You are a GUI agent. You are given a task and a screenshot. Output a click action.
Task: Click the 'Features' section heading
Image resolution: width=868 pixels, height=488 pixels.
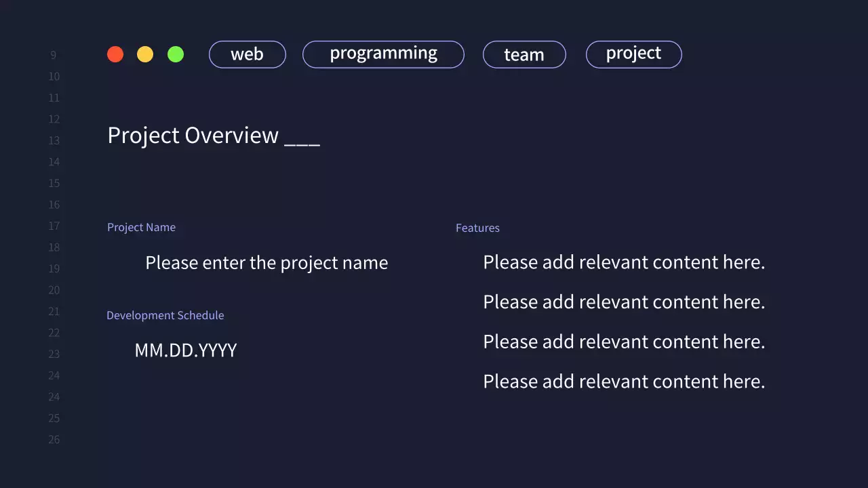pos(477,228)
